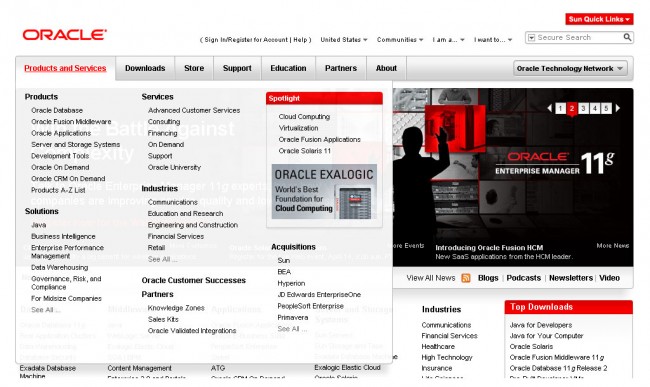
Task: Open Oracle Applications link
Action: [x=61, y=133]
